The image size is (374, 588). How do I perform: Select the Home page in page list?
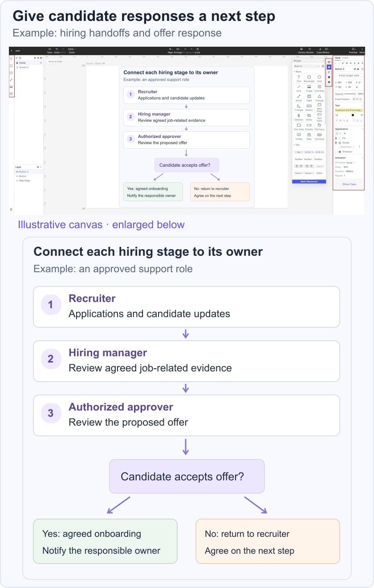click(x=28, y=63)
